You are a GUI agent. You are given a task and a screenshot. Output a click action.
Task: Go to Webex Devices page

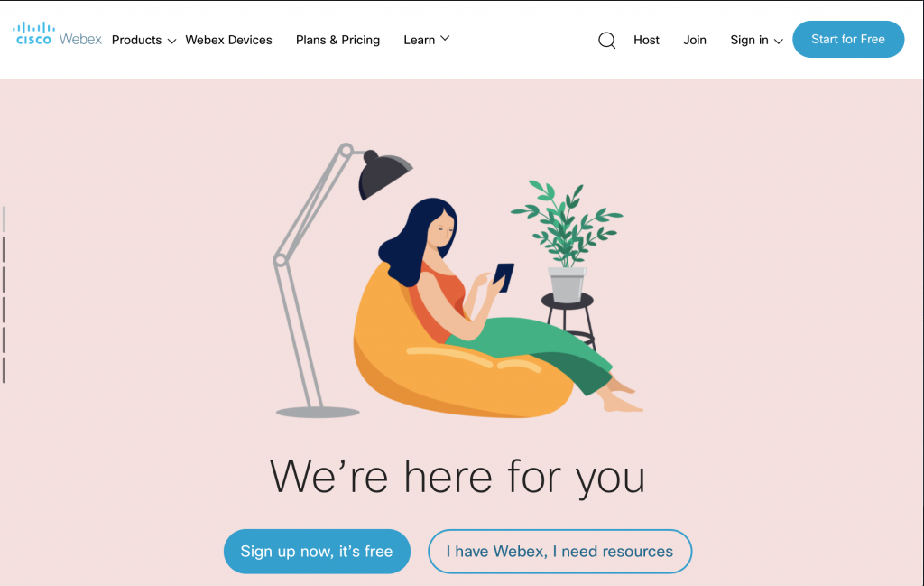(x=228, y=40)
